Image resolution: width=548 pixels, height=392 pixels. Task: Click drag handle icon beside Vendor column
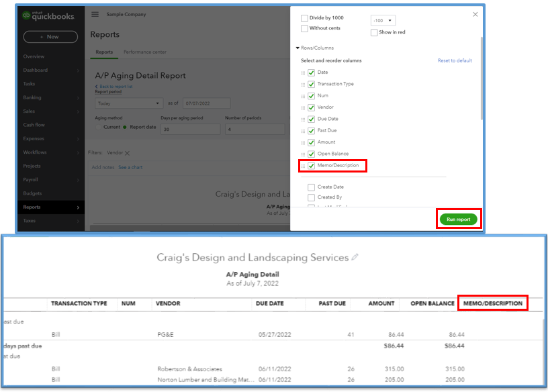coord(303,107)
